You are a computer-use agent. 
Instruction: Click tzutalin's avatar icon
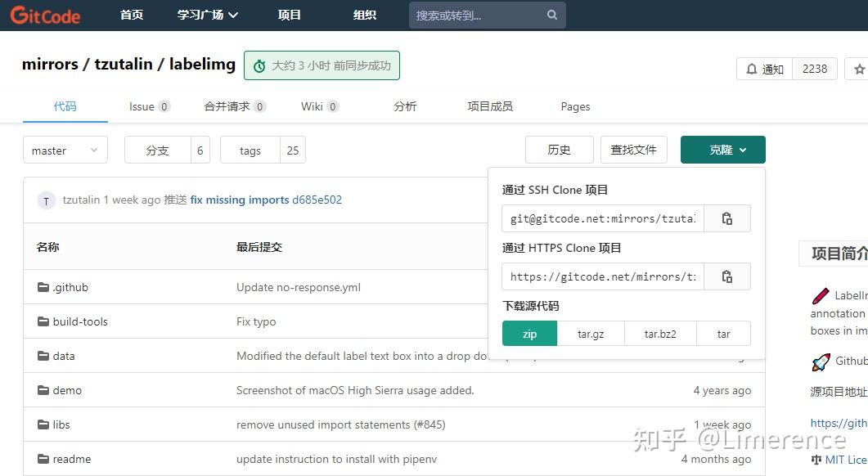(46, 200)
